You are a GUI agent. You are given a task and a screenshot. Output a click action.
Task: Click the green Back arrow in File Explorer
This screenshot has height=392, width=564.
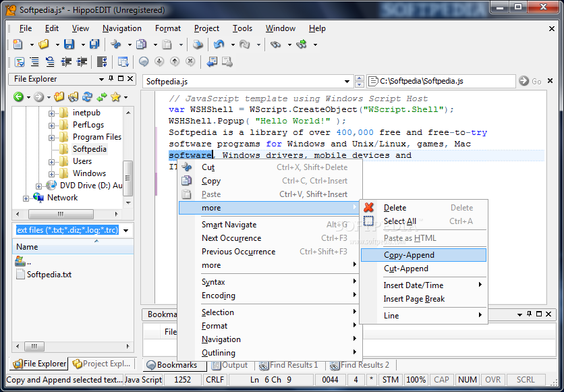click(x=18, y=96)
